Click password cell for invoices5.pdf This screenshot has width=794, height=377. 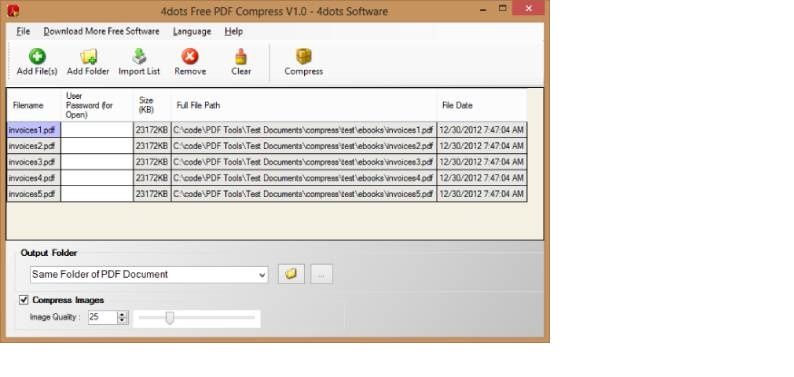click(97, 194)
